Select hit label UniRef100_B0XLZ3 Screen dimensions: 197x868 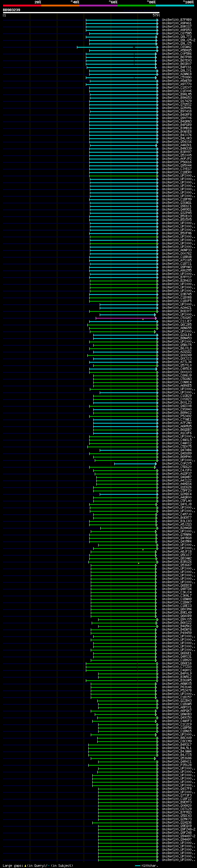coord(177,403)
